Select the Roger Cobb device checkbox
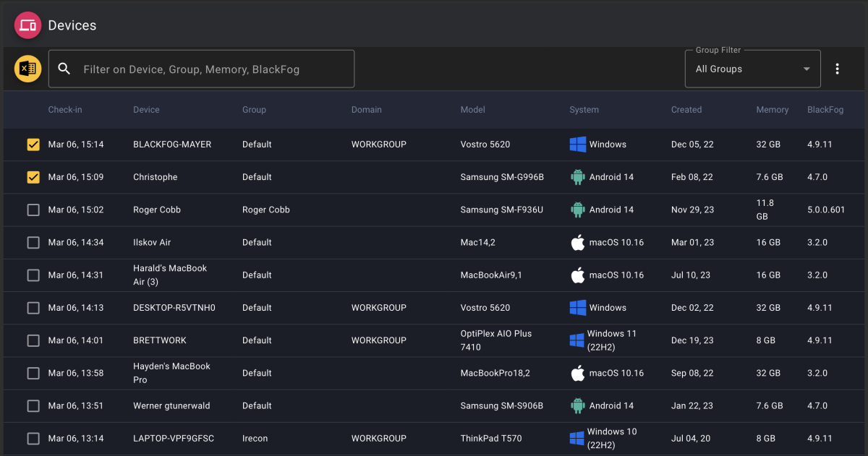 click(x=33, y=210)
